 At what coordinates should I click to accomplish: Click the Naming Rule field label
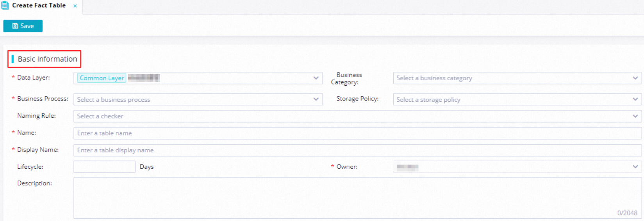point(36,116)
